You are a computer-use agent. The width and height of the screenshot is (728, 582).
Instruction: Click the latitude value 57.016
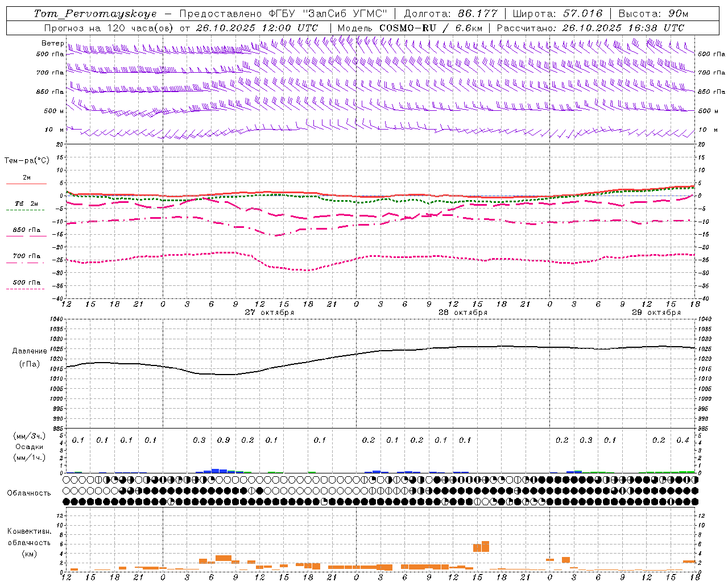coord(583,14)
